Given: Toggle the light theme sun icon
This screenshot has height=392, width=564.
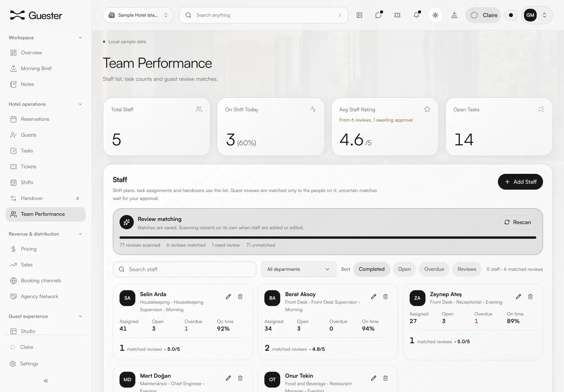Looking at the screenshot, I should pos(435,15).
